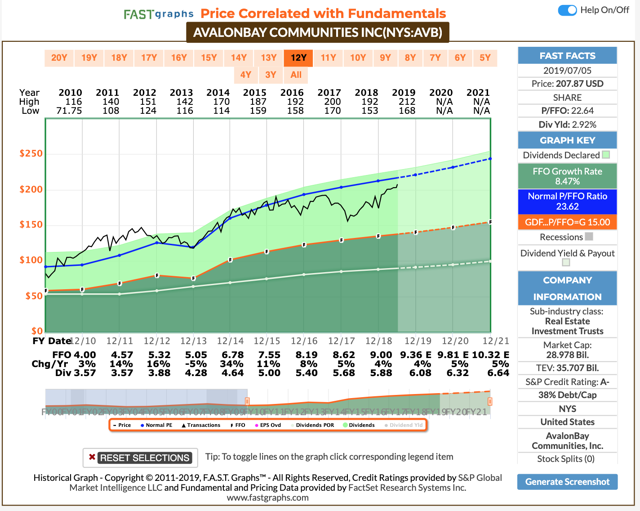
Task: Select the 8Y time range tab
Action: [410, 58]
